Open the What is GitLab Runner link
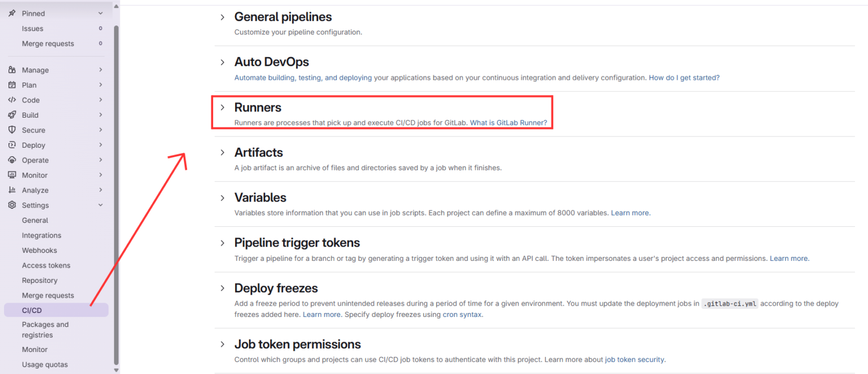 coord(508,122)
